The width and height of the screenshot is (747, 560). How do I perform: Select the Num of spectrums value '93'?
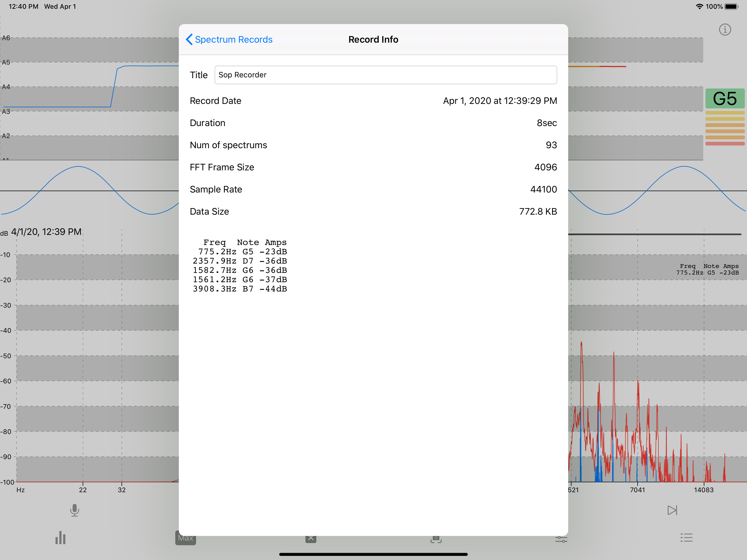tap(551, 145)
